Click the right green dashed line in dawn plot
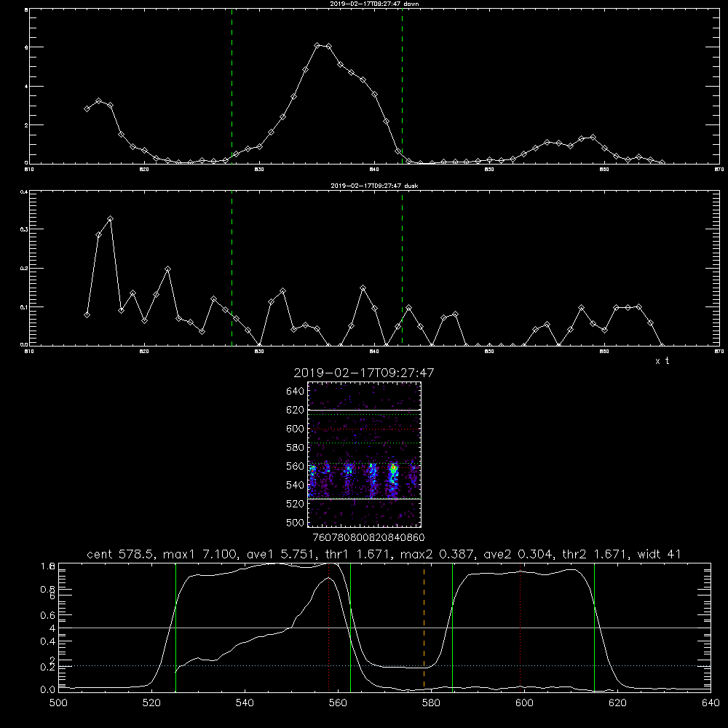 (402, 87)
